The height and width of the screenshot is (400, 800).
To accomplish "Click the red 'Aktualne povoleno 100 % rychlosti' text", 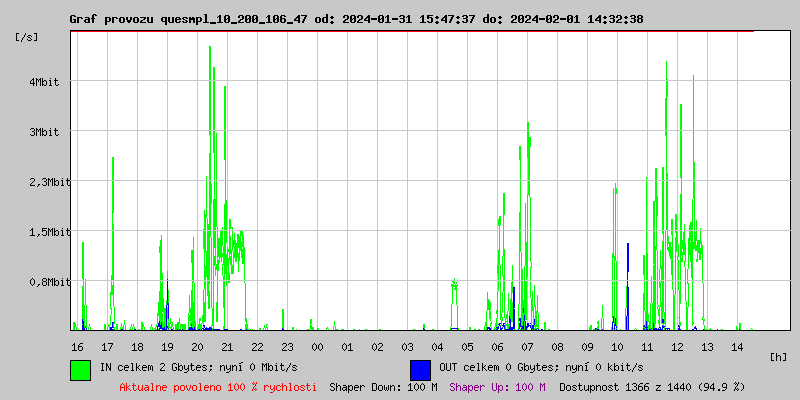I will pos(218,386).
